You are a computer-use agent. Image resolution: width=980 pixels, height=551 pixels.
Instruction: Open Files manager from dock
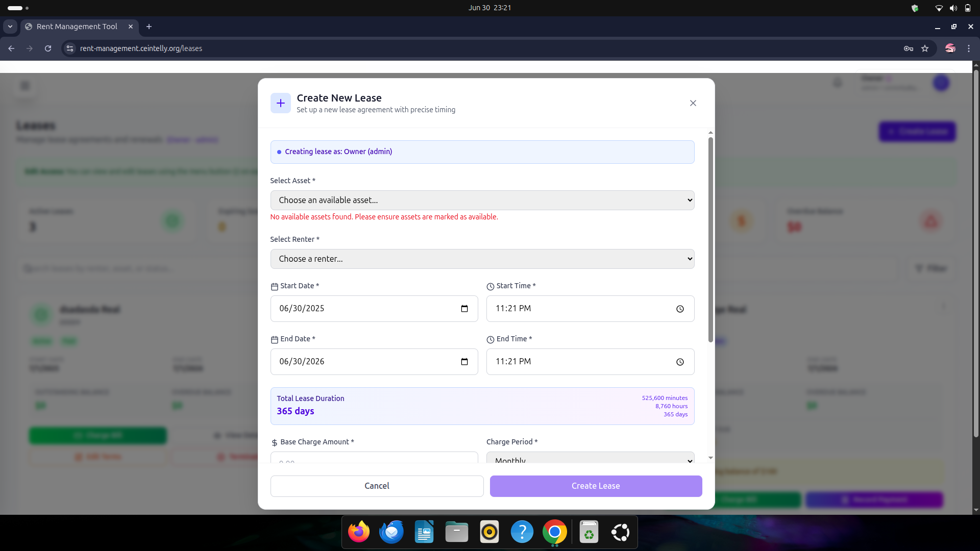click(x=456, y=532)
